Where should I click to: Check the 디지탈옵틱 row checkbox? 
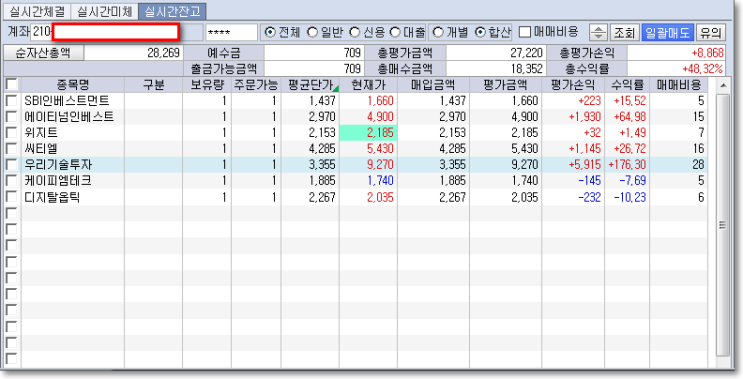point(11,197)
